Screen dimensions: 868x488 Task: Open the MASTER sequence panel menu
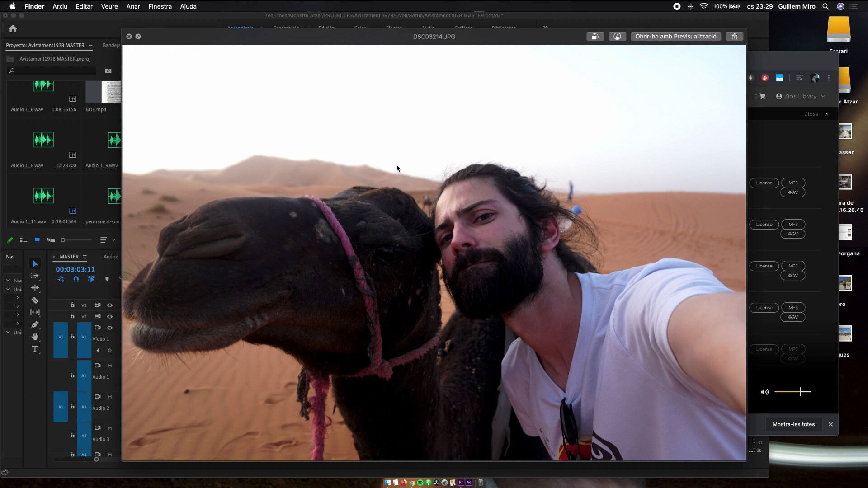85,257
